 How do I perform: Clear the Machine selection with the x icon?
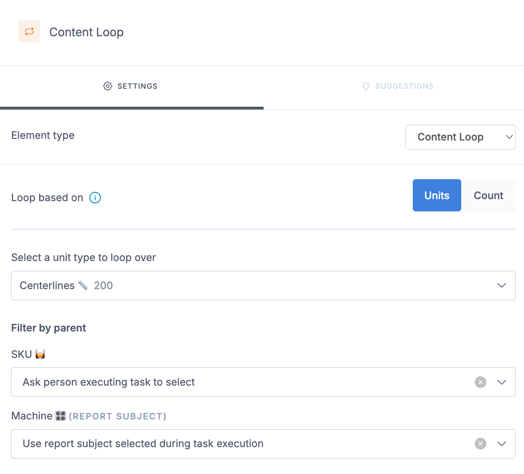[x=480, y=444]
